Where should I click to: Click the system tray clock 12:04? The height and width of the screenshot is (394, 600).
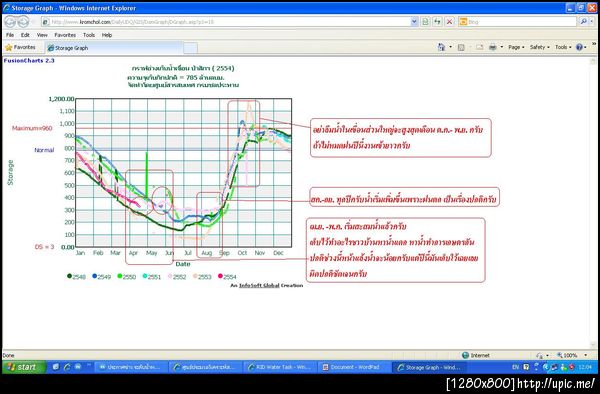(x=585, y=367)
